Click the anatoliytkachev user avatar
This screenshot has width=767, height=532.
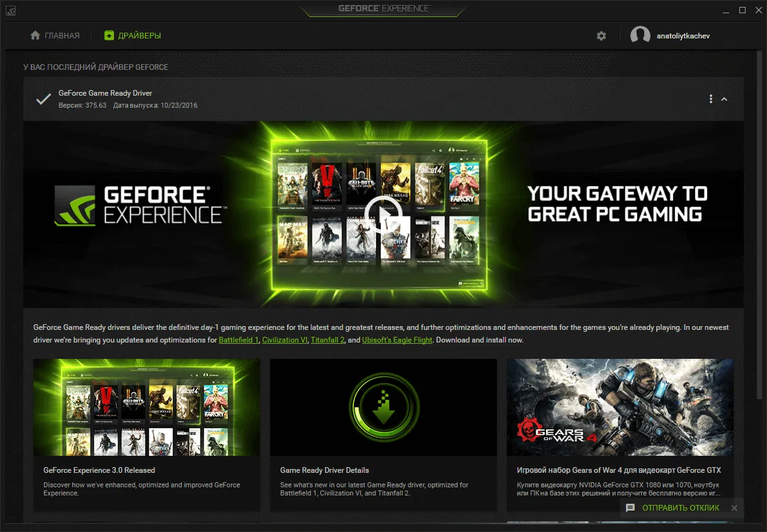coord(640,35)
